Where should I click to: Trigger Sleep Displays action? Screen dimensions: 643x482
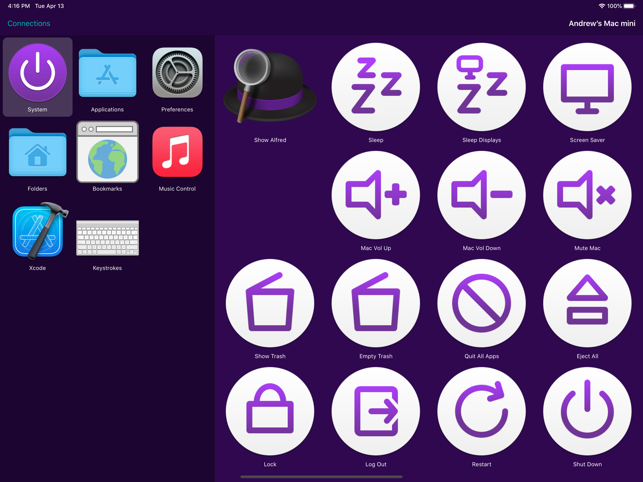(x=481, y=87)
